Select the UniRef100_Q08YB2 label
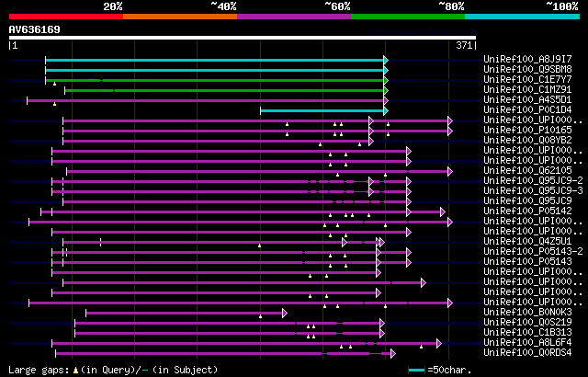The width and height of the screenshot is (588, 377). 527,140
